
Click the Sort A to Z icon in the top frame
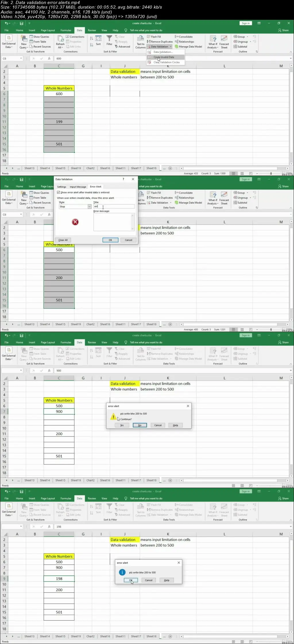(x=91, y=38)
